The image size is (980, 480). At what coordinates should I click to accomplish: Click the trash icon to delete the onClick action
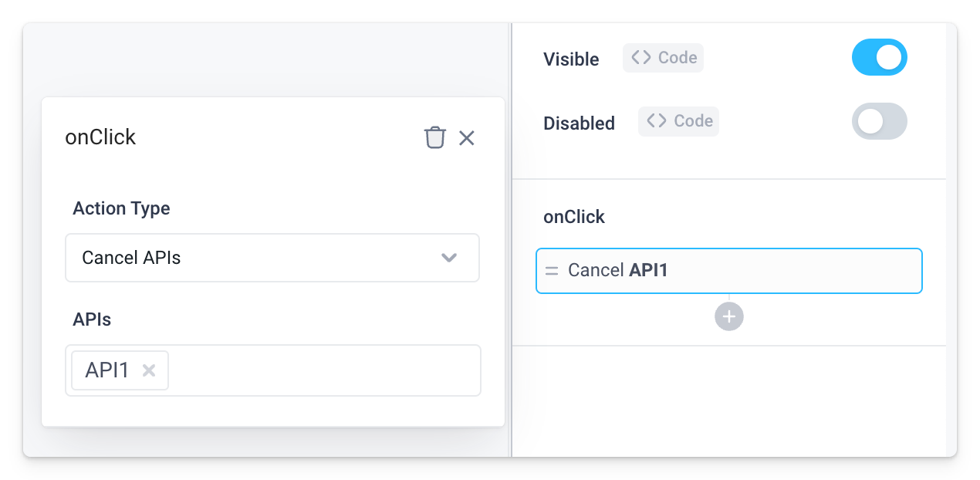click(435, 137)
